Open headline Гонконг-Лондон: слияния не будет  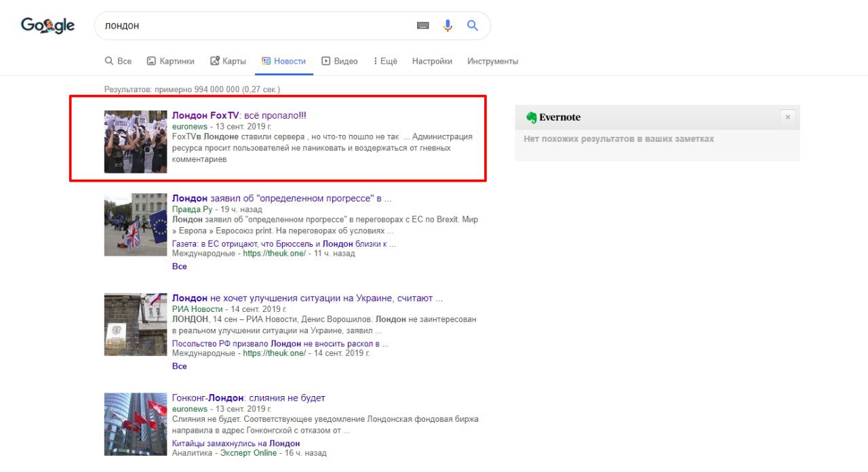pos(248,397)
